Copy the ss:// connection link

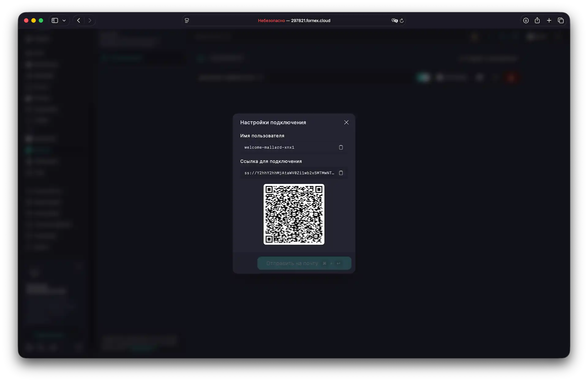(341, 173)
